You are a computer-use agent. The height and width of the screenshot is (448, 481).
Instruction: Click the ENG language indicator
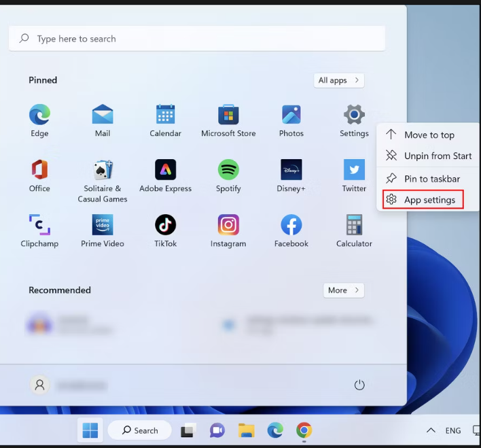click(453, 430)
